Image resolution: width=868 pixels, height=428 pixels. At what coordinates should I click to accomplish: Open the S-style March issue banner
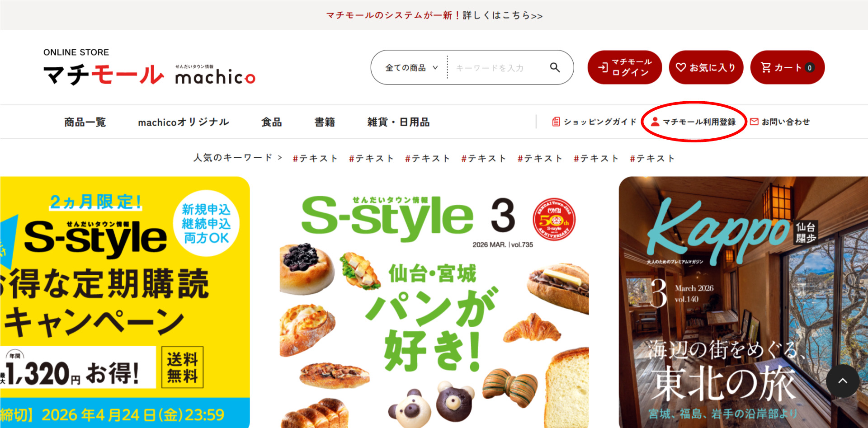pos(434,302)
